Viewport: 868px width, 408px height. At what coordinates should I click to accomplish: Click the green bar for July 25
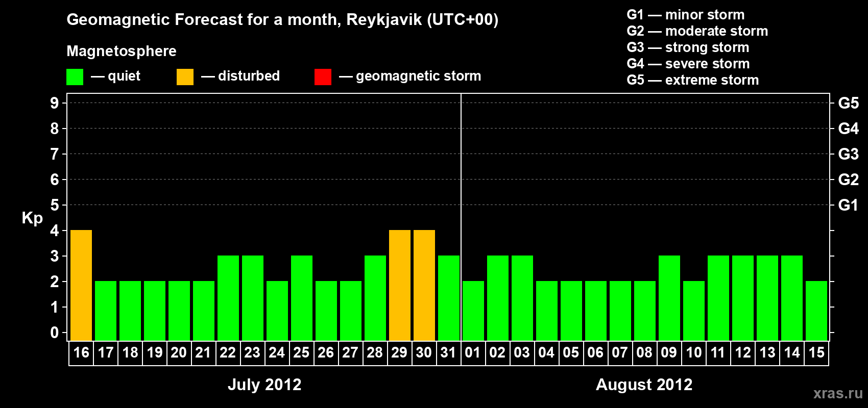[x=302, y=298]
